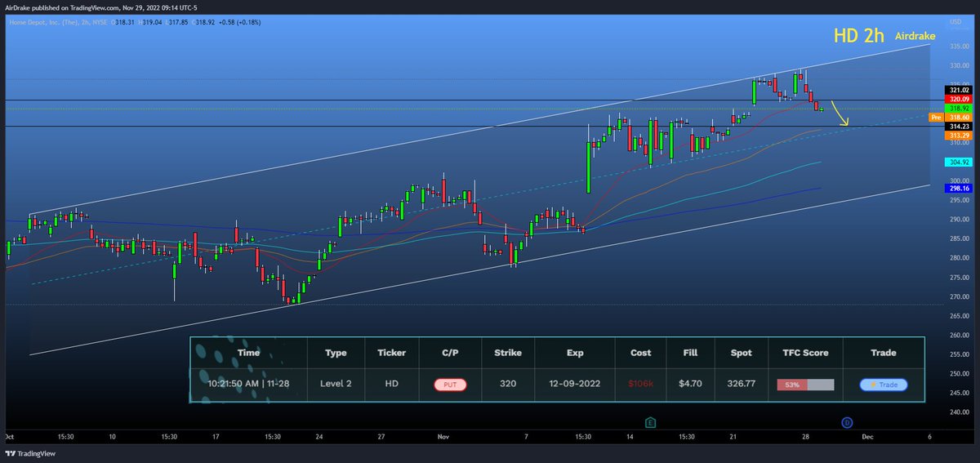
Task: Click the Dec label on the time axis
Action: point(867,437)
